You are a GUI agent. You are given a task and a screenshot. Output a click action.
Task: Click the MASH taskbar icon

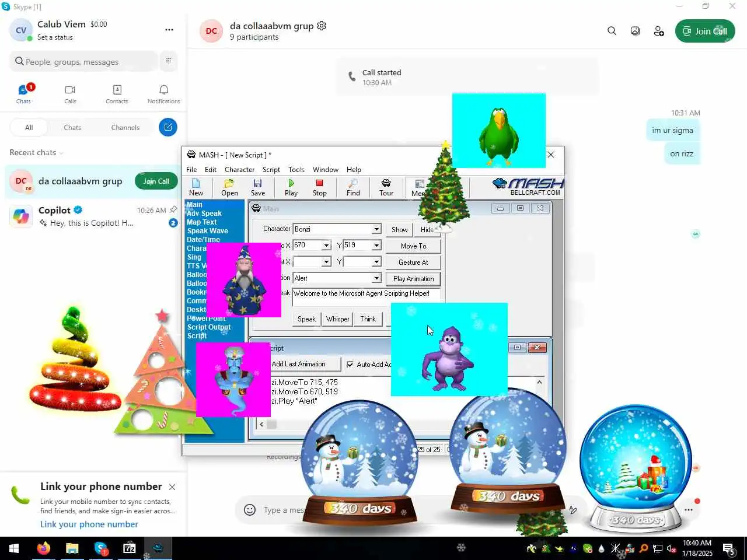tap(158, 548)
